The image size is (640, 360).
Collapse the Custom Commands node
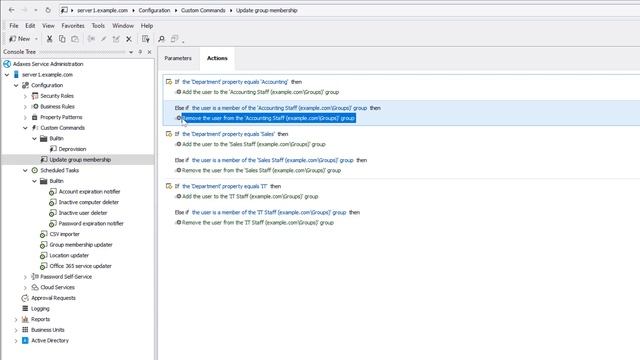25,128
